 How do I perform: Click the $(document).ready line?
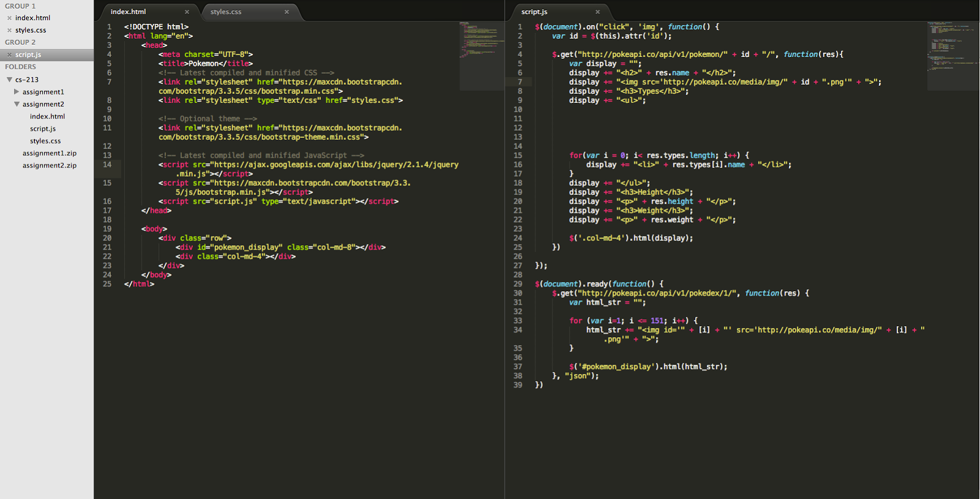tap(600, 284)
